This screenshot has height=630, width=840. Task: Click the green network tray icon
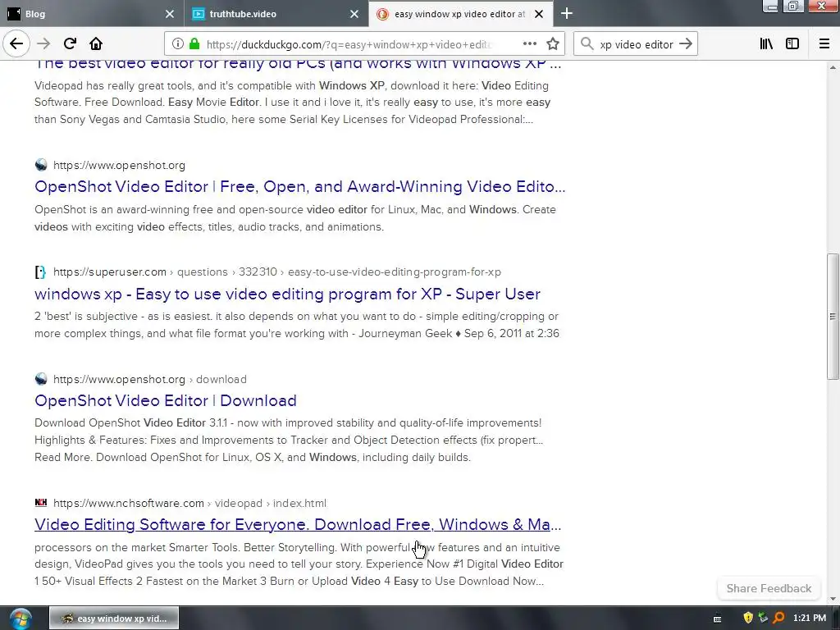[763, 619]
